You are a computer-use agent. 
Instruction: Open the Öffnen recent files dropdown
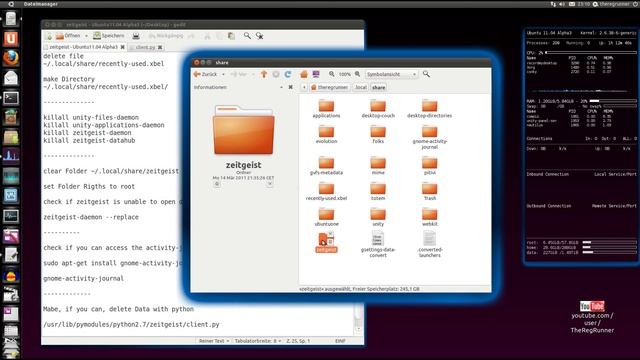pos(86,36)
